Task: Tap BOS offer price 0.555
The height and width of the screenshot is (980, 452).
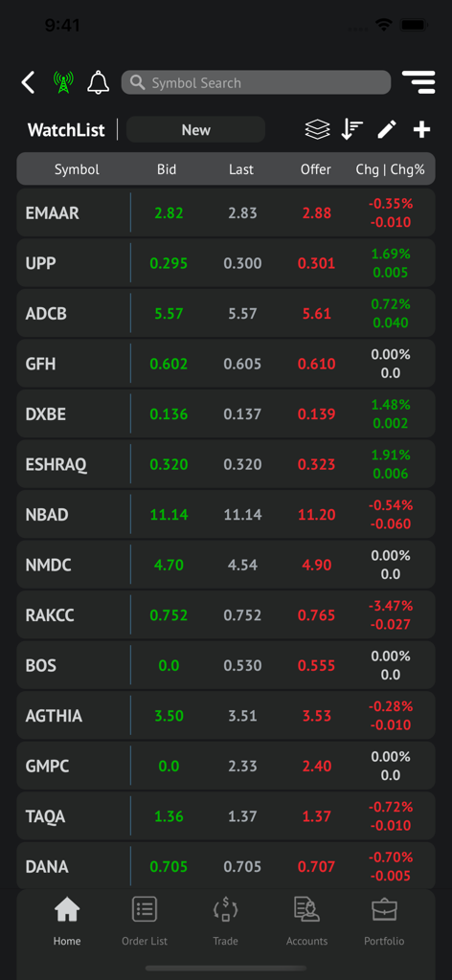Action: [x=317, y=666]
